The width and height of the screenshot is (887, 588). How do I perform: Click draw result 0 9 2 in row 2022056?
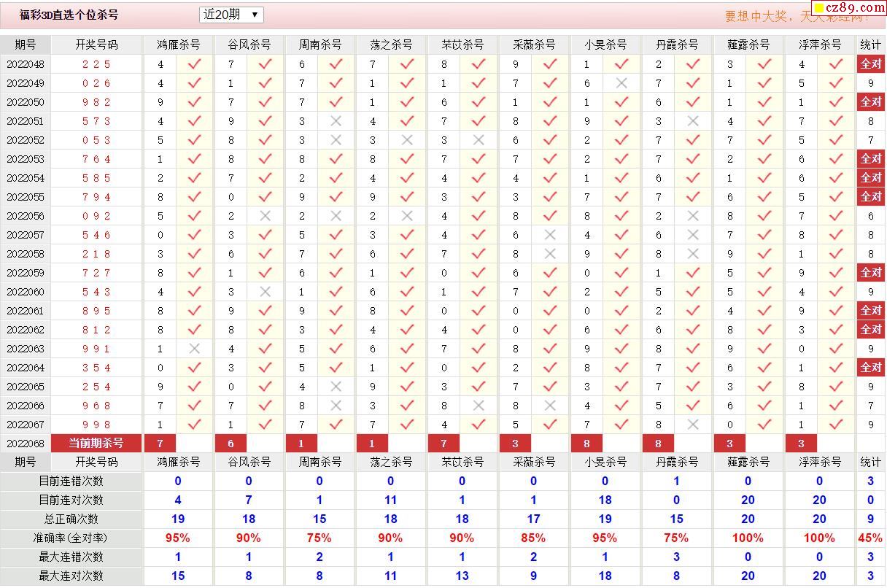[x=96, y=216]
